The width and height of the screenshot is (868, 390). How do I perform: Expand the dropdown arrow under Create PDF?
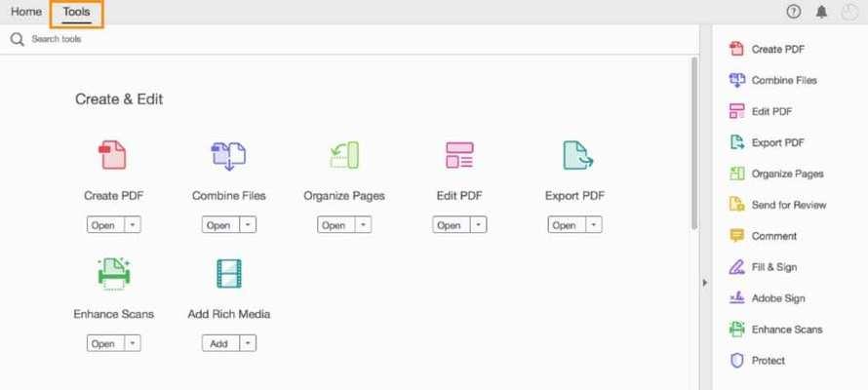click(x=133, y=224)
